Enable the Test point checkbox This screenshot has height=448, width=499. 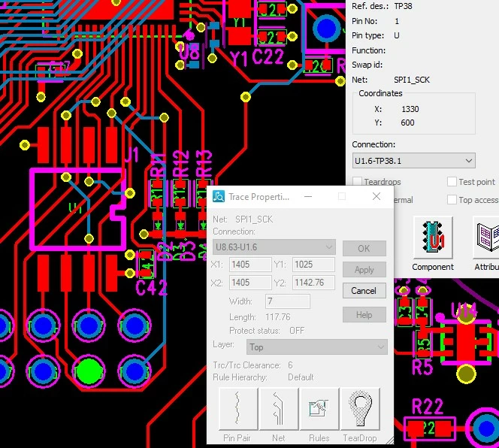pos(452,181)
